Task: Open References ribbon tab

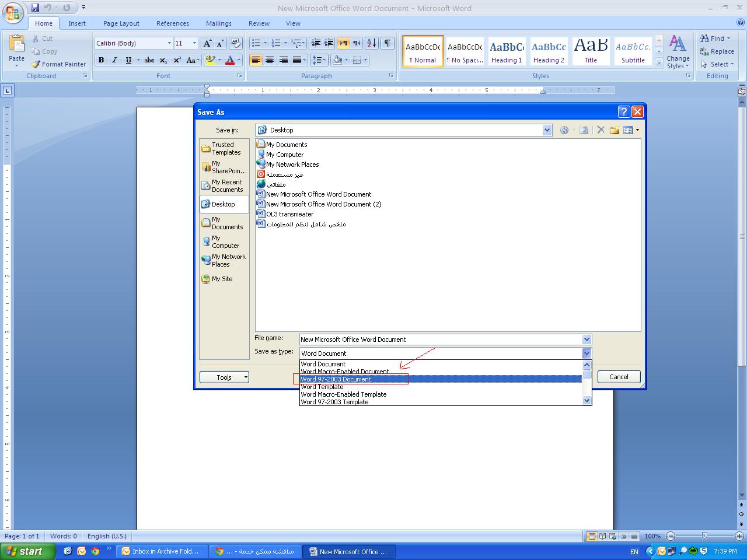Action: [x=173, y=23]
